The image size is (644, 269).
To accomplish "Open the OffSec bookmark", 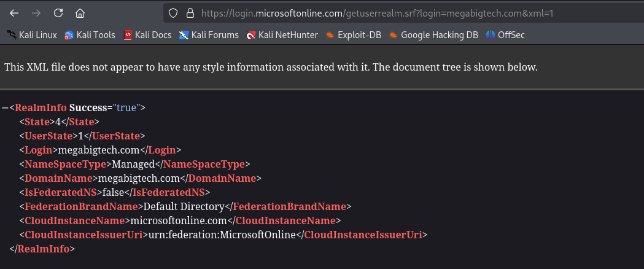I will click(505, 36).
